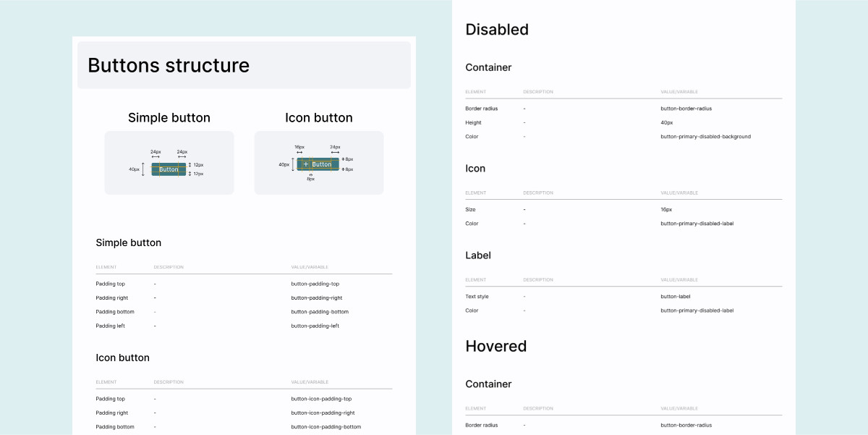
Task: Click the plus icon in the Icon button sample
Action: 306,164
